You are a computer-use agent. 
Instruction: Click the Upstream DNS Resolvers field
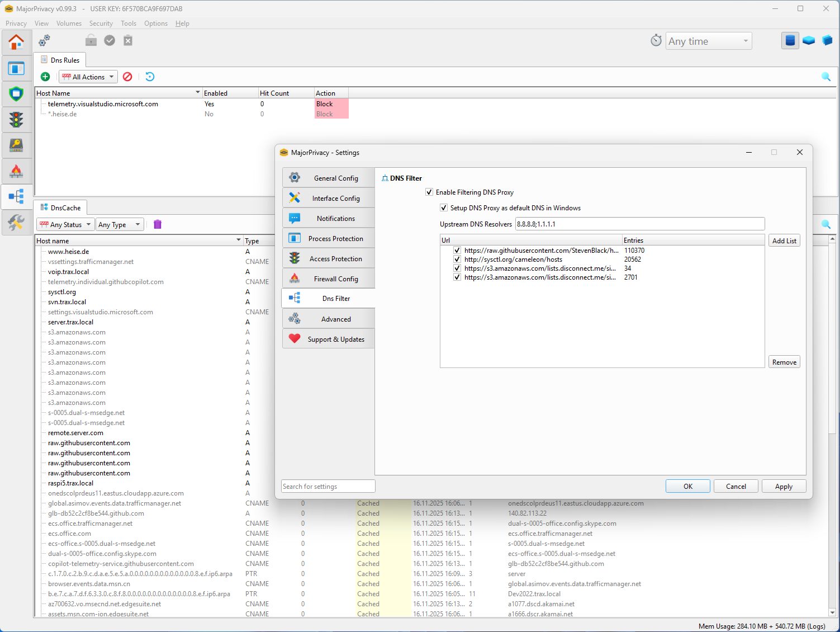point(639,224)
